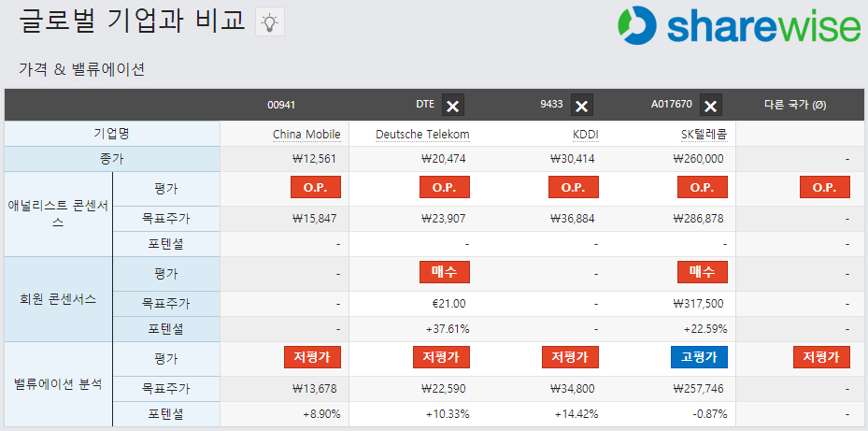This screenshot has height=431, width=868.
Task: Select analyst target price ₩15,847
Action: [313, 219]
